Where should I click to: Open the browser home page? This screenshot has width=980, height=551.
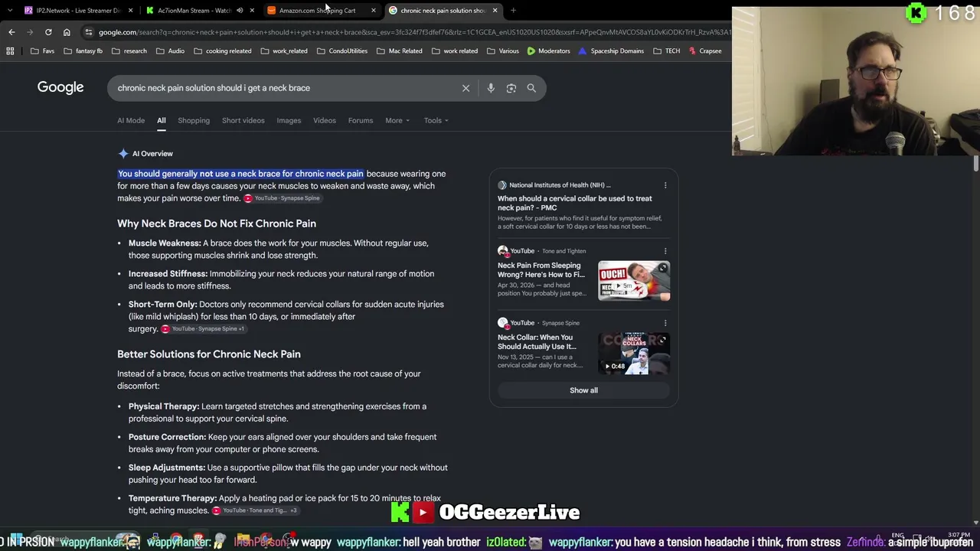point(67,32)
